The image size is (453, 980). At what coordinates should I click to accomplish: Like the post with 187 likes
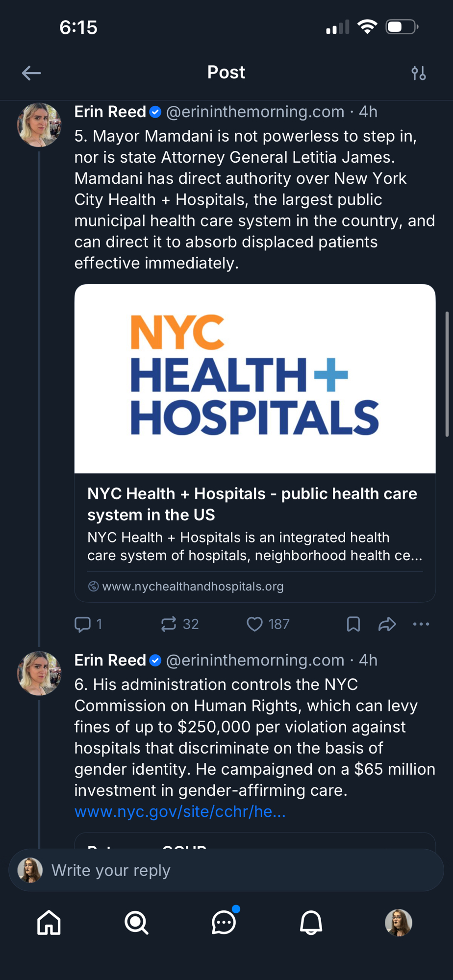(254, 624)
